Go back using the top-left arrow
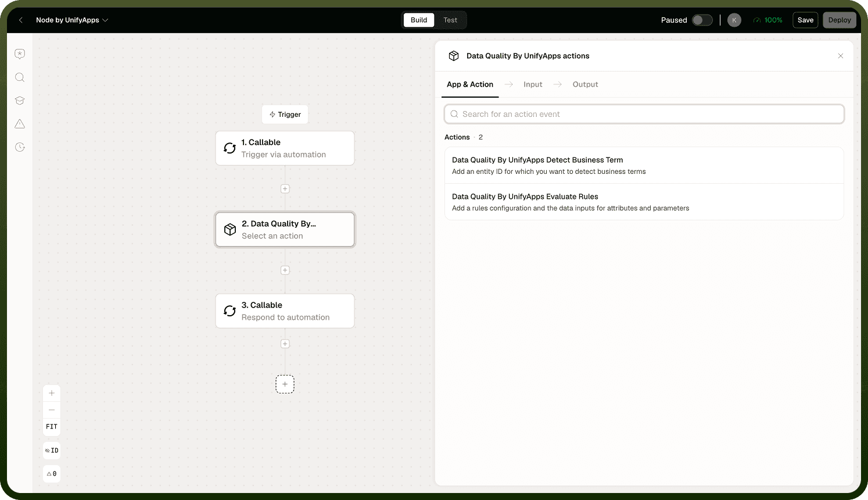 (21, 20)
